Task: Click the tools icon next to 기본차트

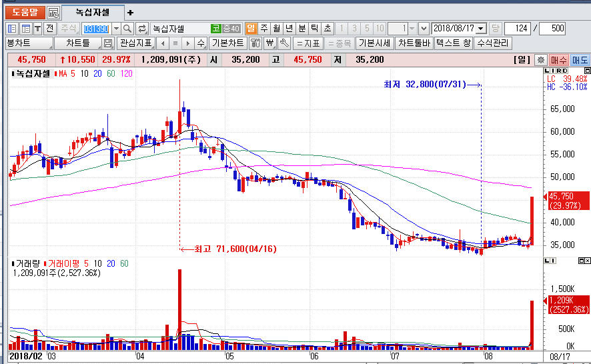Action: click(255, 43)
